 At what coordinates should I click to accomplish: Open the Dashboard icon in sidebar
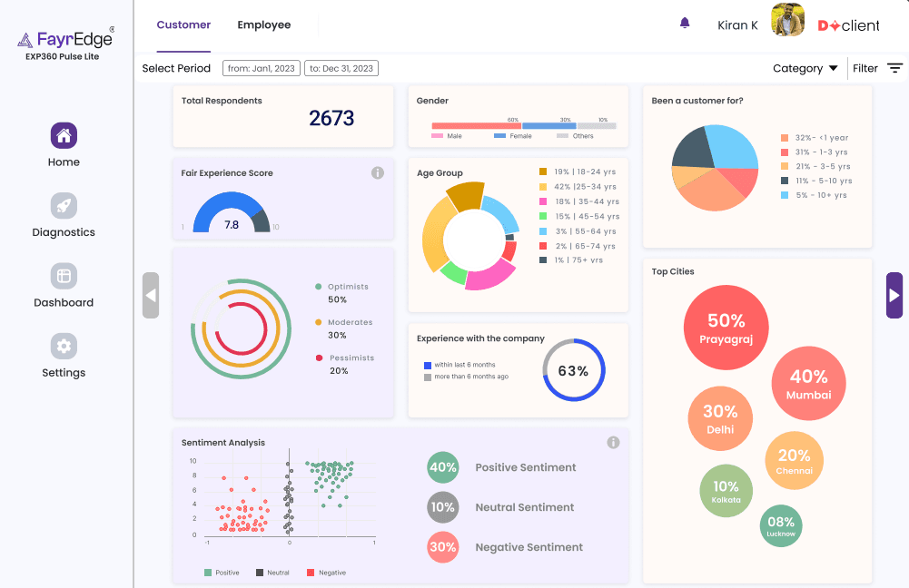point(64,276)
